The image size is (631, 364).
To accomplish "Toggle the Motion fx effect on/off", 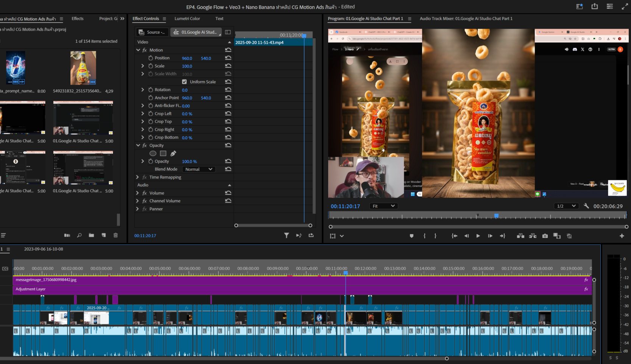I will click(x=145, y=50).
